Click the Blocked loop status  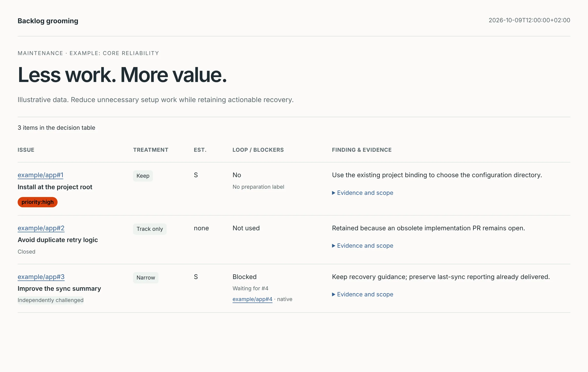coord(245,277)
